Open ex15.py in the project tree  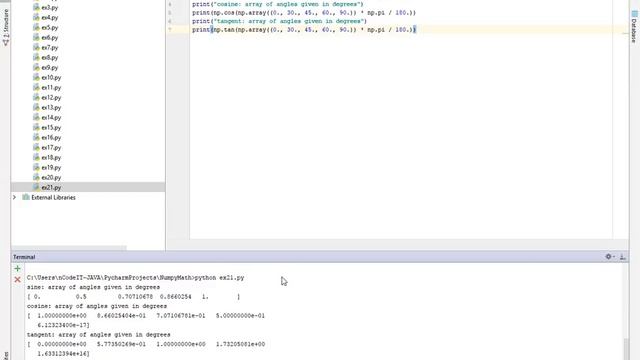click(51, 128)
